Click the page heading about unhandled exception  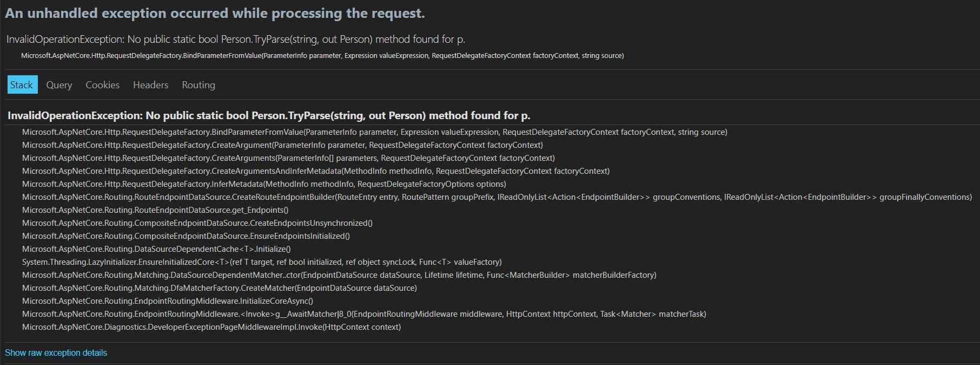click(215, 13)
